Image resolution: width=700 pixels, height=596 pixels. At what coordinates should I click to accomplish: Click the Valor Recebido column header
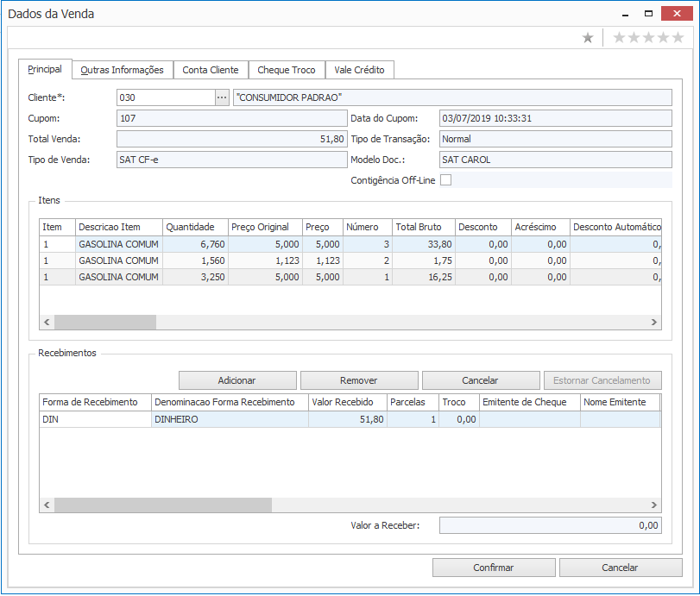(348, 403)
